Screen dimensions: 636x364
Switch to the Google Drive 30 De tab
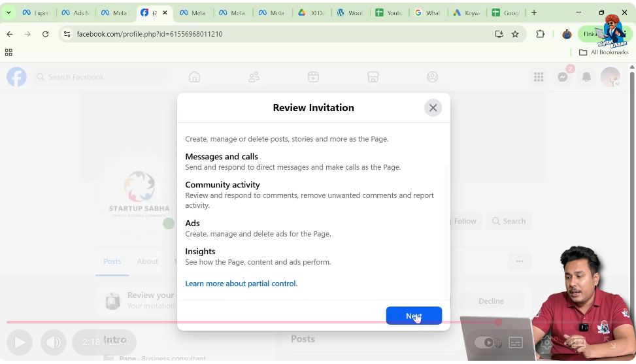click(312, 12)
